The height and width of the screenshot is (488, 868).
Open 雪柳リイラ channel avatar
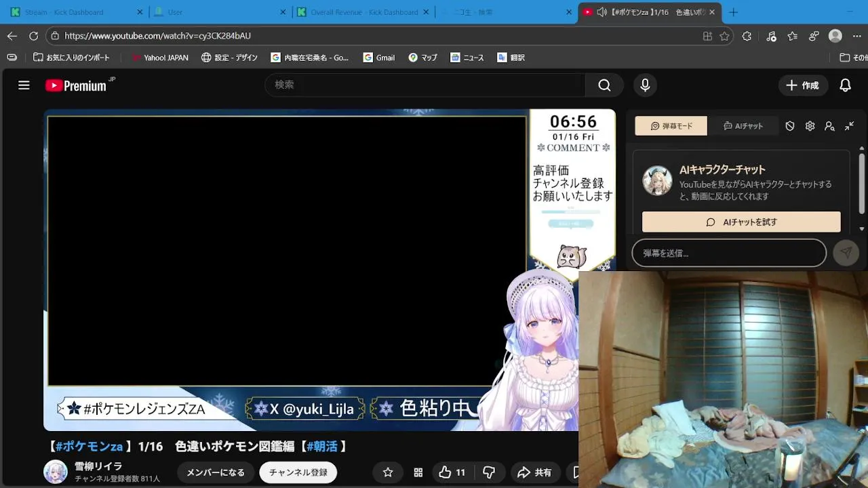pos(56,472)
